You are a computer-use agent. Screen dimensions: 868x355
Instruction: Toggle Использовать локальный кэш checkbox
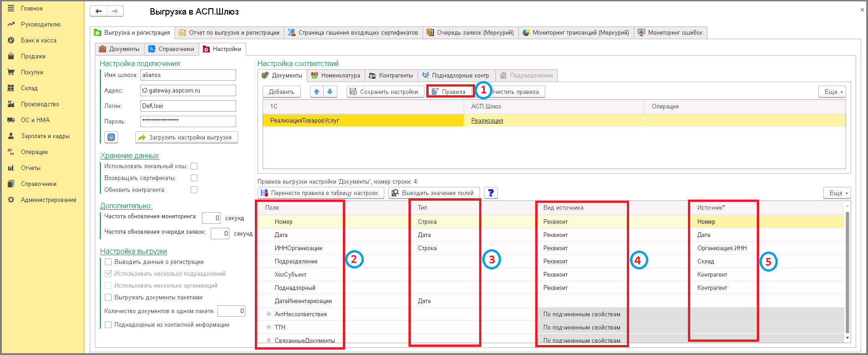click(x=194, y=166)
